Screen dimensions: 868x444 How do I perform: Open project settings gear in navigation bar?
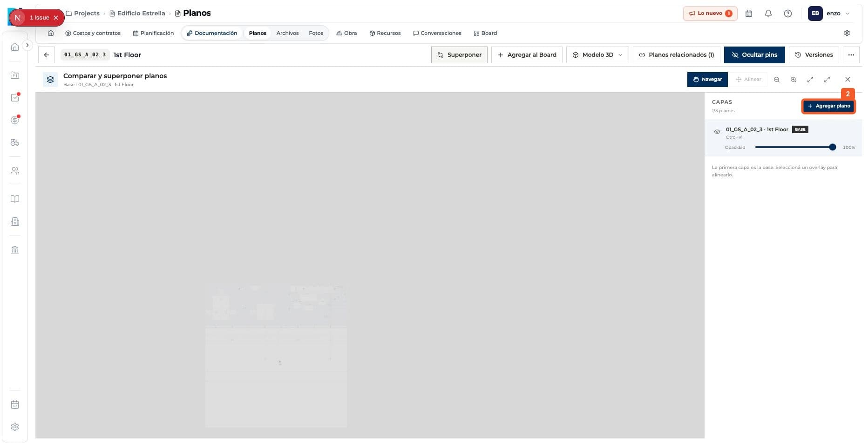[847, 33]
